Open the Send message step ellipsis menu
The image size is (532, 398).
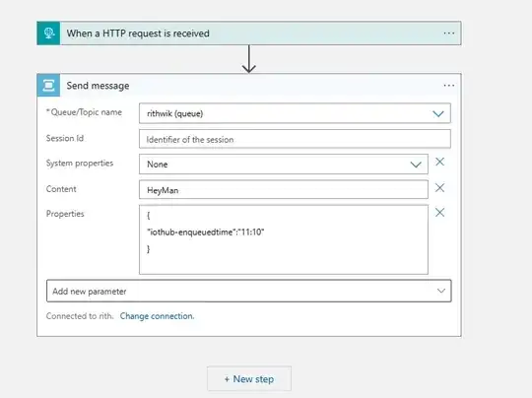(x=449, y=85)
